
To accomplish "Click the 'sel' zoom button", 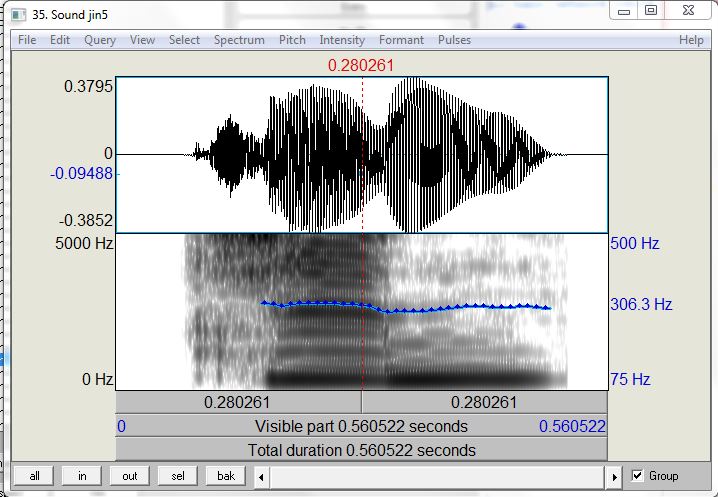I will (x=178, y=476).
